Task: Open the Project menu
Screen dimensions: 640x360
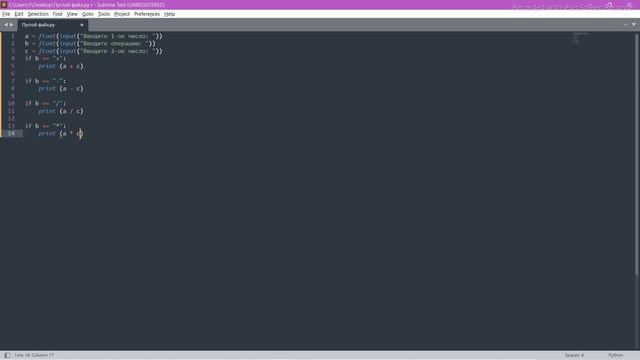Action: (122, 14)
